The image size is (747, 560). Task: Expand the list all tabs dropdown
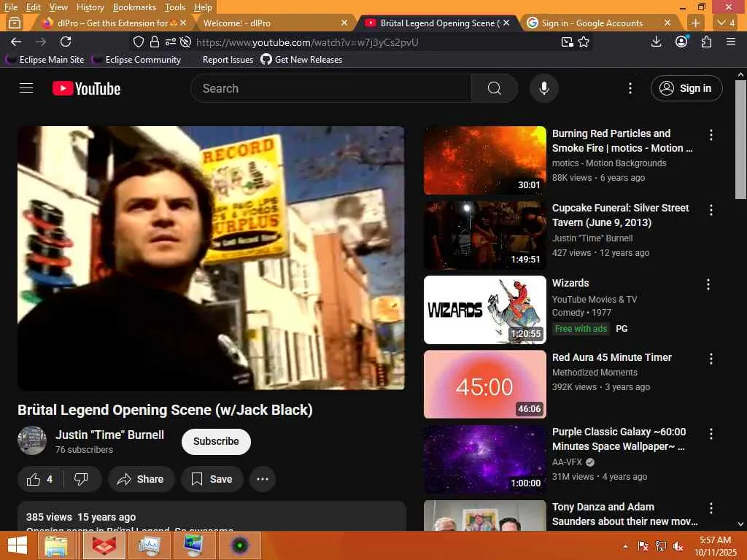(x=727, y=23)
